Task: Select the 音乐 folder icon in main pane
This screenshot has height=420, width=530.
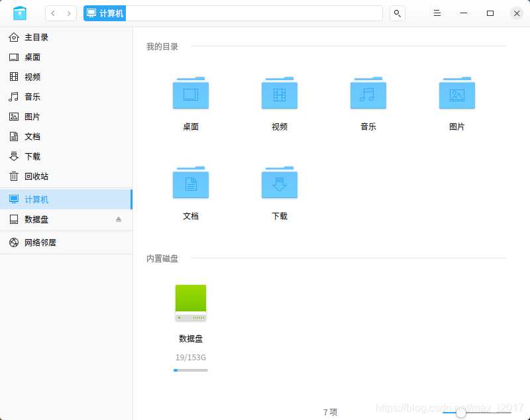Action: [368, 93]
